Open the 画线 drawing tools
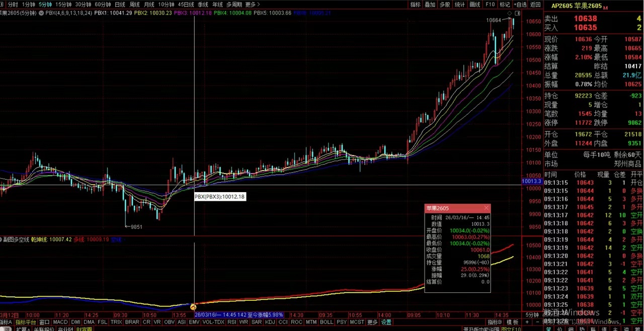Viewport: 644px width, 331px height. click(x=475, y=5)
